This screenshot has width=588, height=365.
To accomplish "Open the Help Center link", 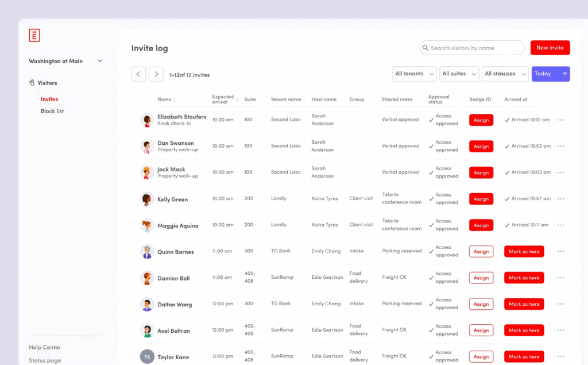I will coord(45,347).
